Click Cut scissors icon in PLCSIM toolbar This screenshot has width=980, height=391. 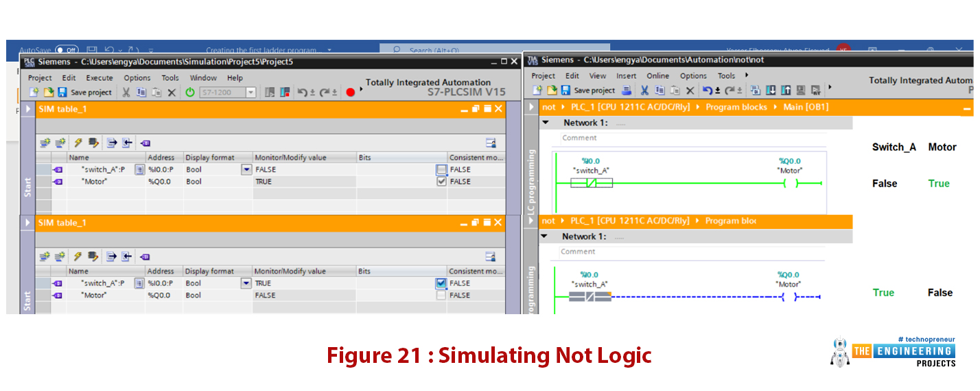[126, 92]
